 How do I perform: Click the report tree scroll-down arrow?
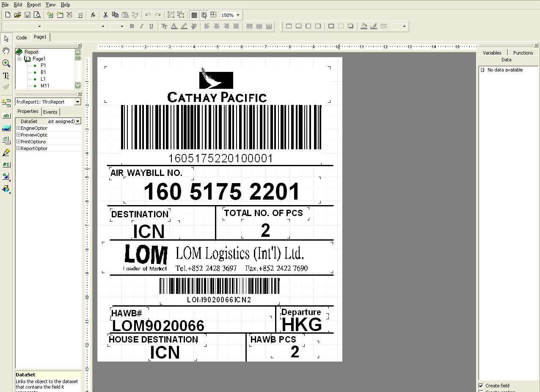click(x=78, y=85)
